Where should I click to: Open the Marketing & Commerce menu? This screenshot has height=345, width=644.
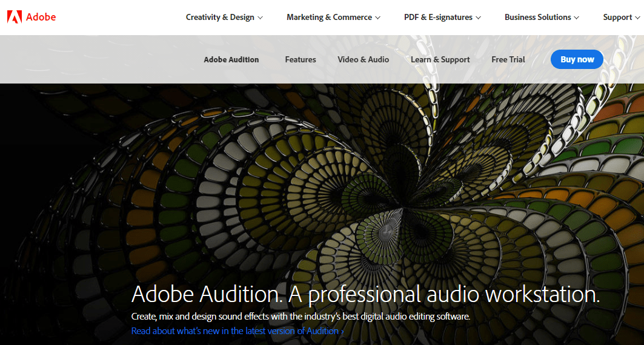point(329,17)
